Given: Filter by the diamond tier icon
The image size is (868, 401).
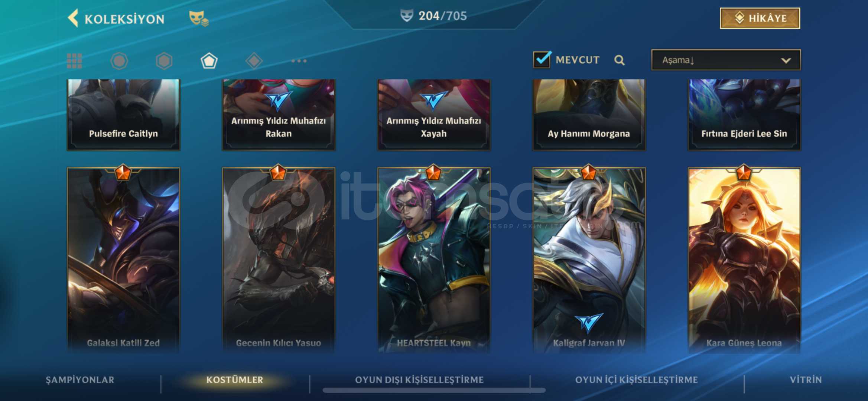Looking at the screenshot, I should (254, 61).
